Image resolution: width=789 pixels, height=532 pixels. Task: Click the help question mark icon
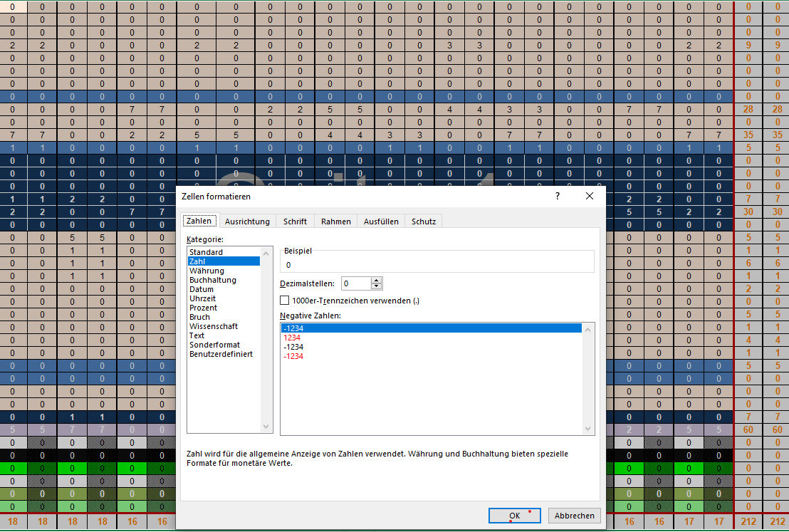[557, 197]
